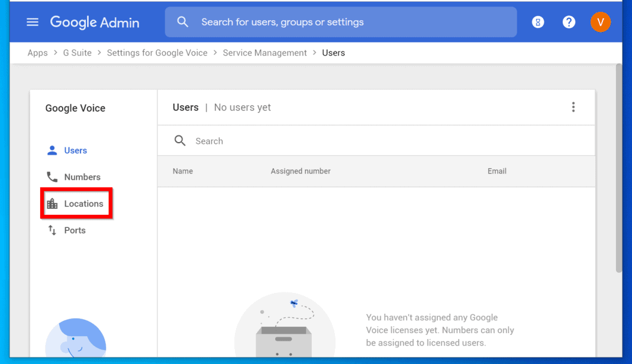632x364 pixels.
Task: Open Service Management from the breadcrumb
Action: tap(265, 53)
